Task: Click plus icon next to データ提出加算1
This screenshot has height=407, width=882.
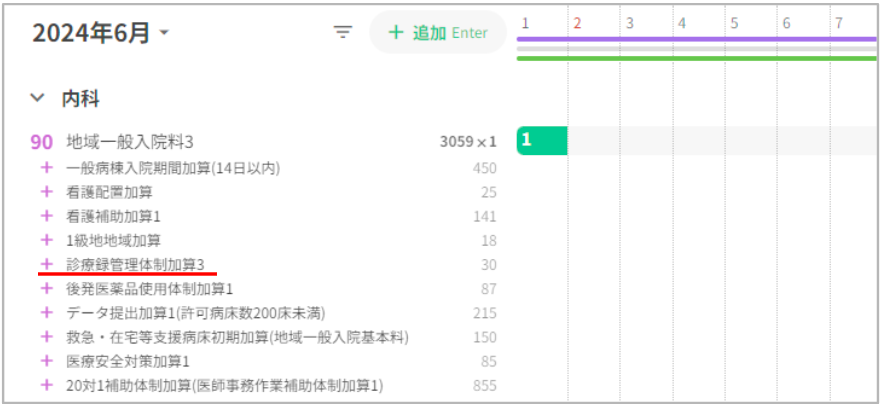Action: click(45, 313)
